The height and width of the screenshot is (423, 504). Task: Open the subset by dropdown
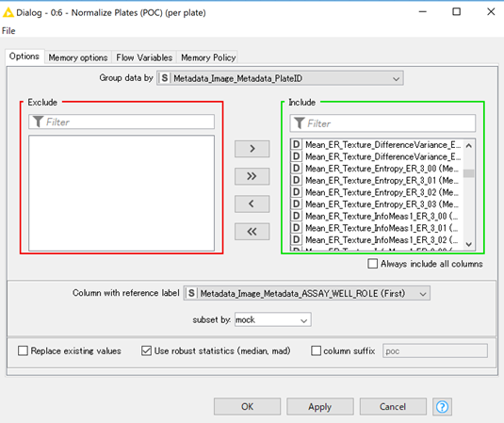273,319
